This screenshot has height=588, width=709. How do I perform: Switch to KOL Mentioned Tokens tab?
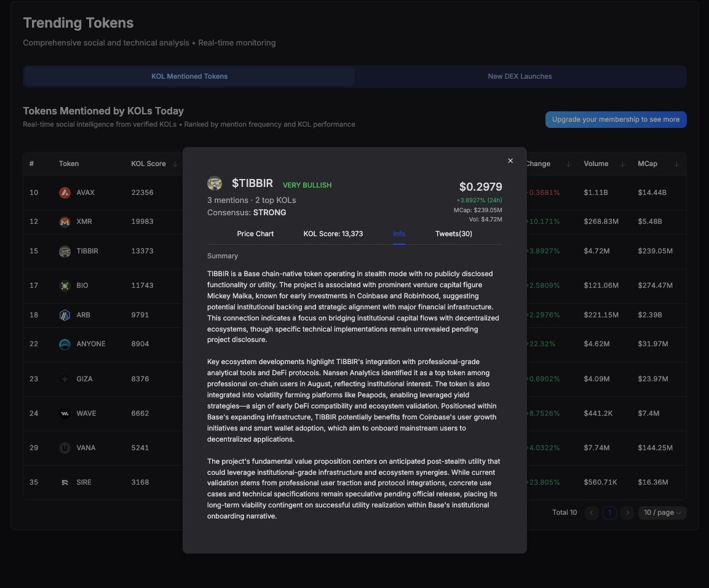189,76
